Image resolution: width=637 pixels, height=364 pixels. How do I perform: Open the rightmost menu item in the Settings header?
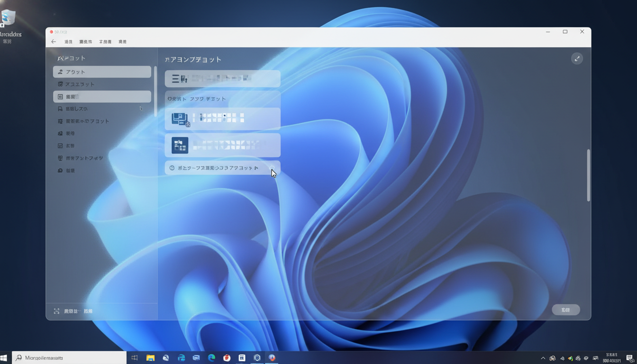tap(122, 42)
